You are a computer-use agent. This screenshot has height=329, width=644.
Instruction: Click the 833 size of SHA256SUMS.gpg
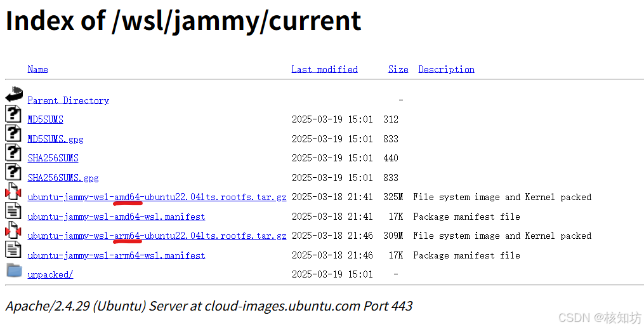click(x=391, y=178)
